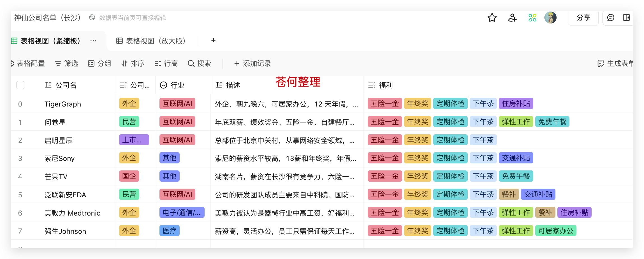Click 交通补贴 tag in 索尼Sony row
Screen dimensions: 644x259
[x=516, y=158]
